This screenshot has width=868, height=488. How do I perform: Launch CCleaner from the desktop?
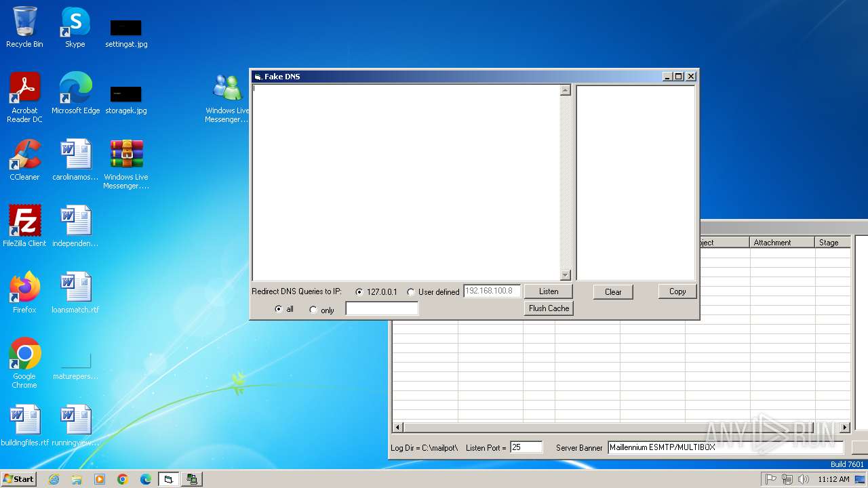click(24, 160)
